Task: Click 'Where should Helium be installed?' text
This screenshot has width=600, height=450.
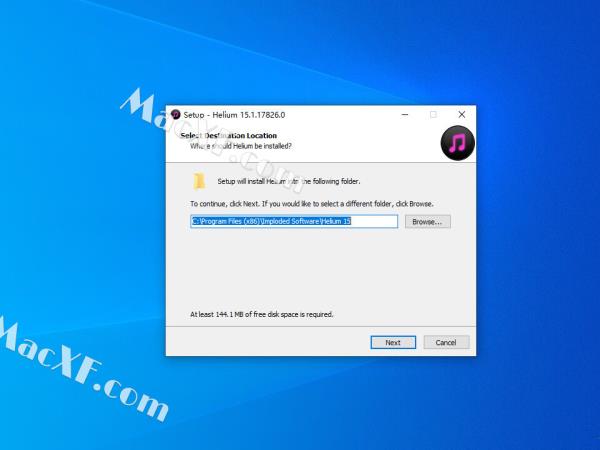Action: point(241,146)
